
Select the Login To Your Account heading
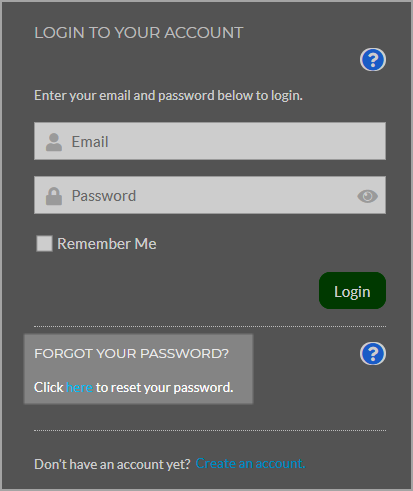tap(139, 33)
